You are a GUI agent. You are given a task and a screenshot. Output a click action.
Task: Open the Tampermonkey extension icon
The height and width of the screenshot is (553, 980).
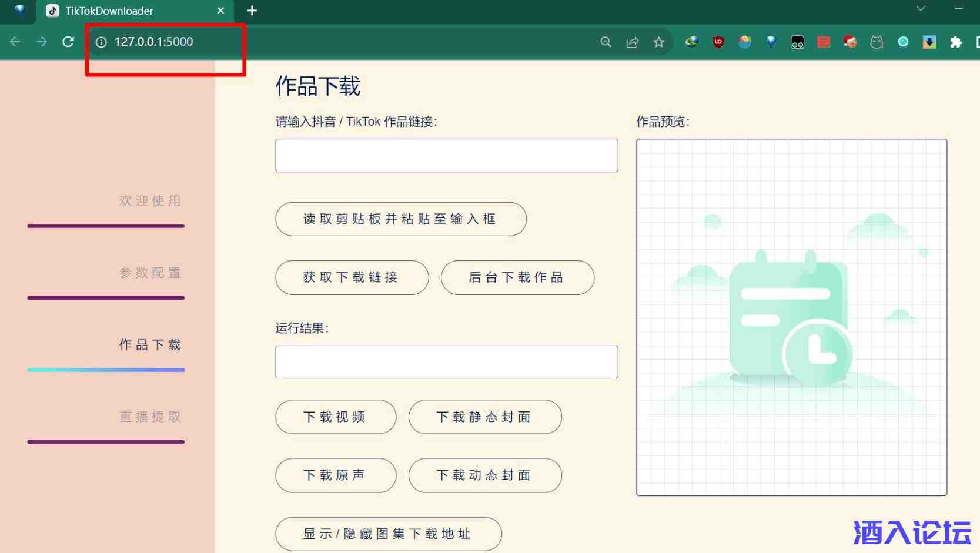click(x=797, y=42)
